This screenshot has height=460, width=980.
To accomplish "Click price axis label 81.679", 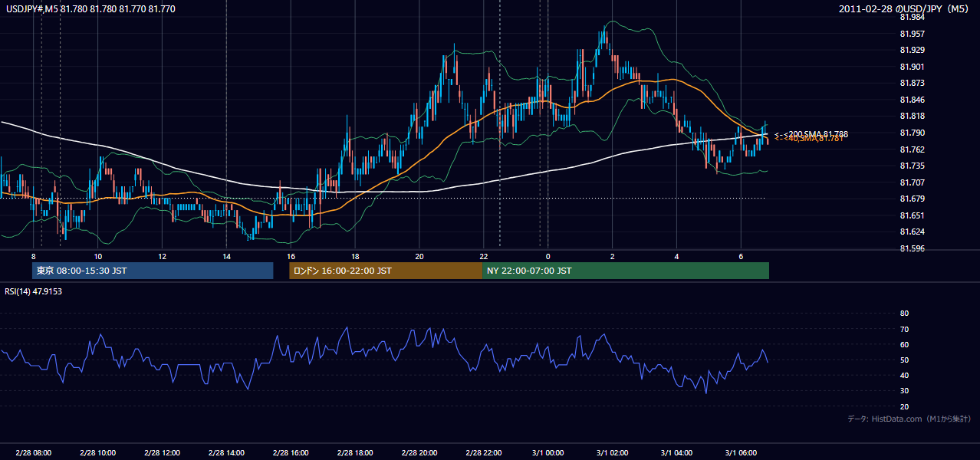I will tap(912, 199).
